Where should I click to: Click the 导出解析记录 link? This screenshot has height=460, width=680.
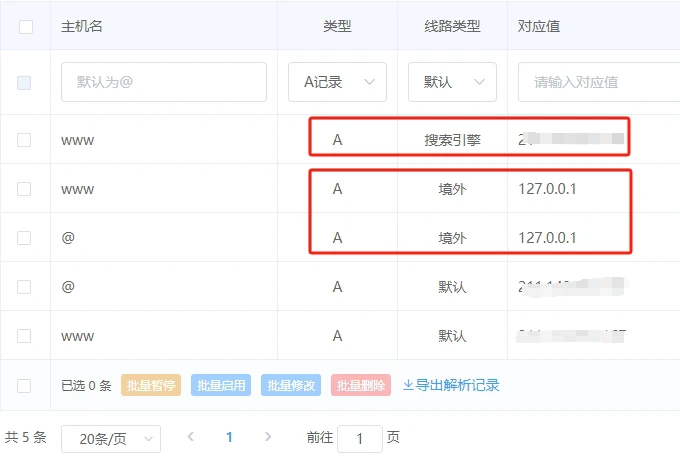tap(457, 385)
